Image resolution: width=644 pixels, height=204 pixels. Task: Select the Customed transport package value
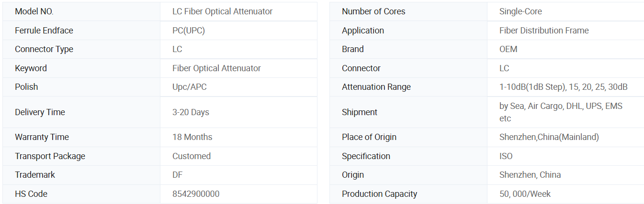coord(192,156)
